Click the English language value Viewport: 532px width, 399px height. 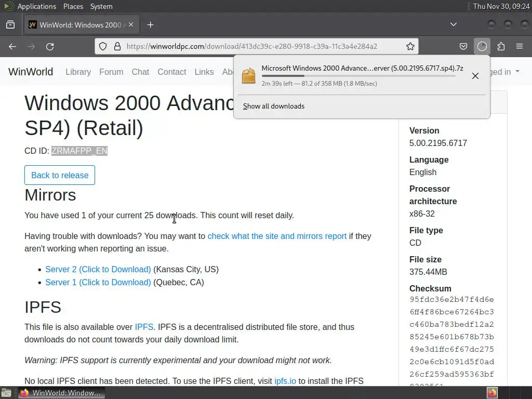[423, 172]
